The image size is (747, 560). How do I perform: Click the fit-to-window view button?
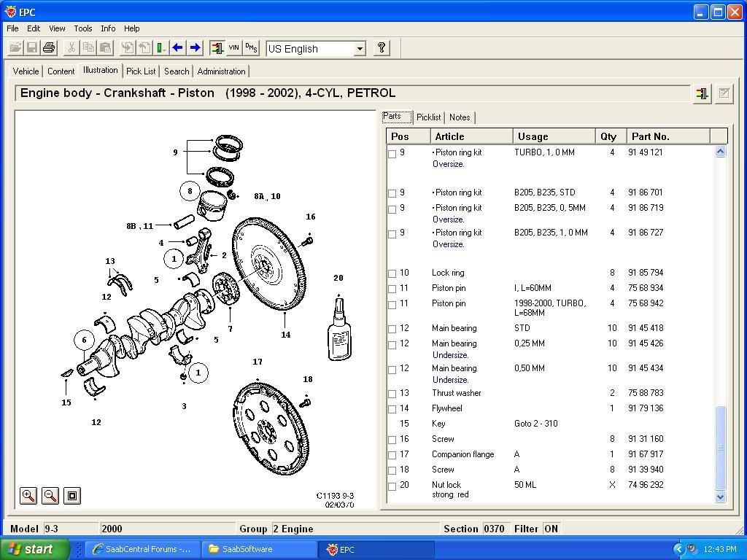pos(71,495)
